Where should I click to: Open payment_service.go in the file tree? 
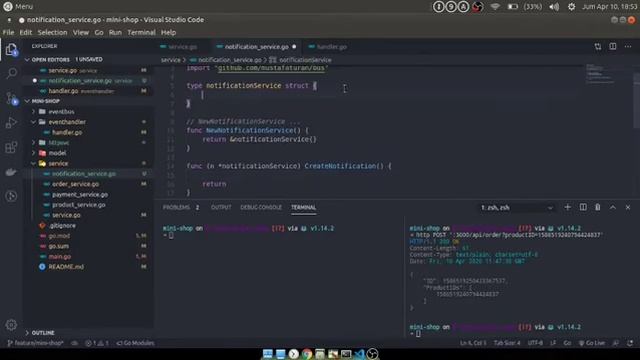tap(80, 195)
